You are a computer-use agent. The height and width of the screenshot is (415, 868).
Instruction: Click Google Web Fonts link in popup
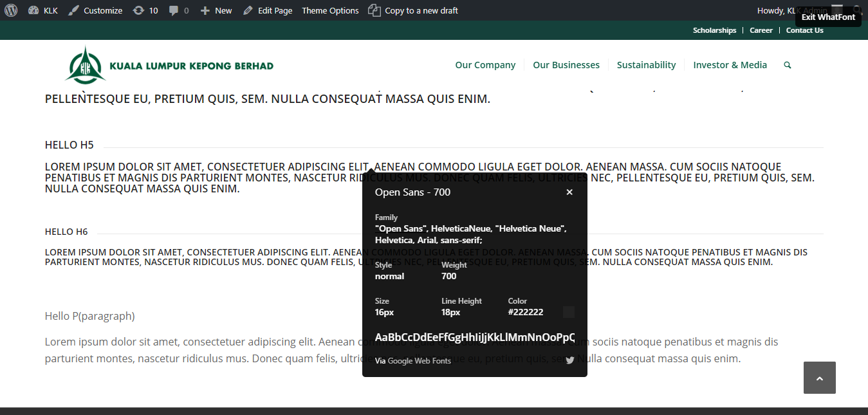pos(420,361)
